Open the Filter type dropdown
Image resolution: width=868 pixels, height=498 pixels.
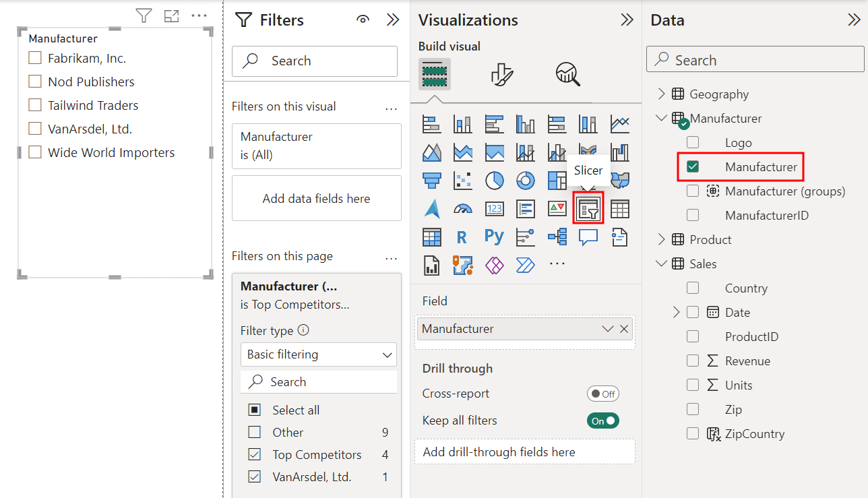(319, 354)
